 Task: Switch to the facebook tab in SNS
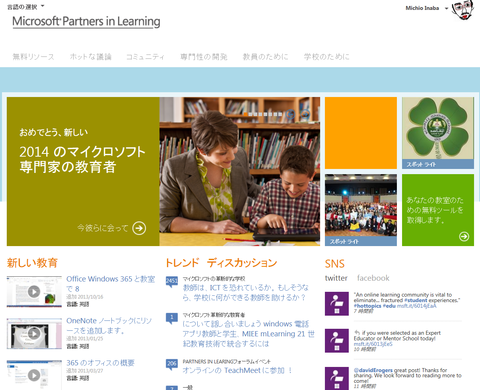coord(373,278)
